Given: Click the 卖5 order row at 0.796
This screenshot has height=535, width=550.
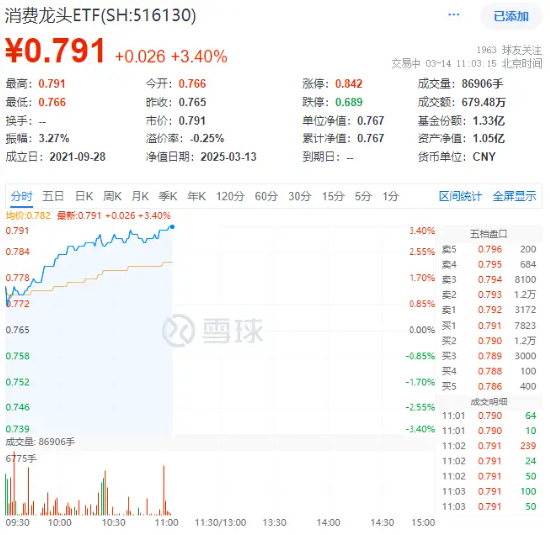Looking at the screenshot, I should point(489,249).
